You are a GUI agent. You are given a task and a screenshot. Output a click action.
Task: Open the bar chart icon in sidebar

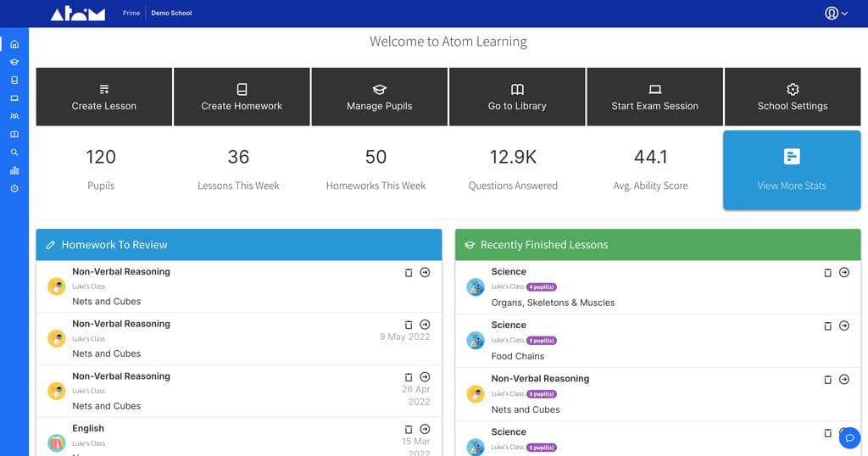(14, 170)
